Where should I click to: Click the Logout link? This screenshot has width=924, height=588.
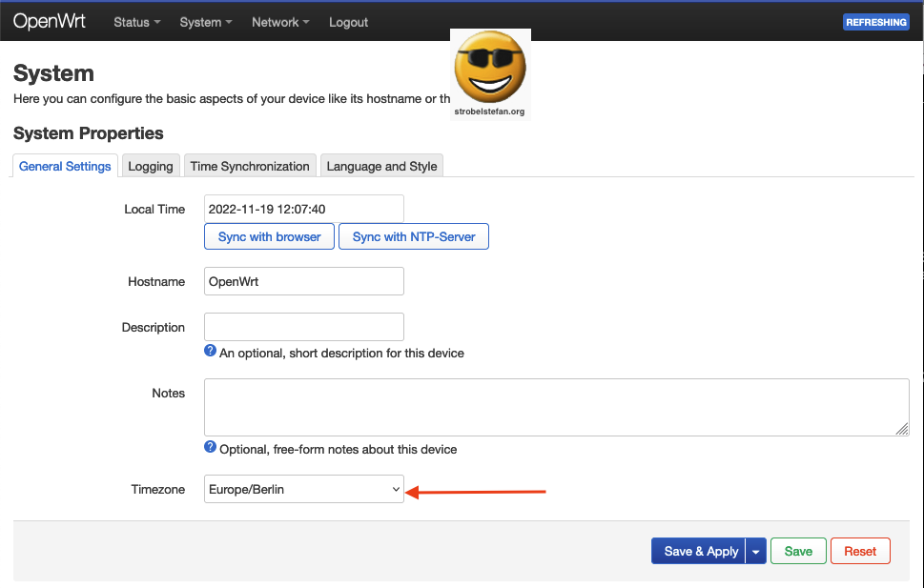[x=348, y=22]
